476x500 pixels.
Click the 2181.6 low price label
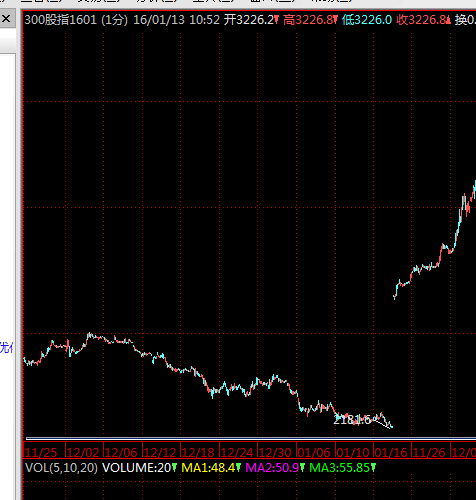coord(352,420)
